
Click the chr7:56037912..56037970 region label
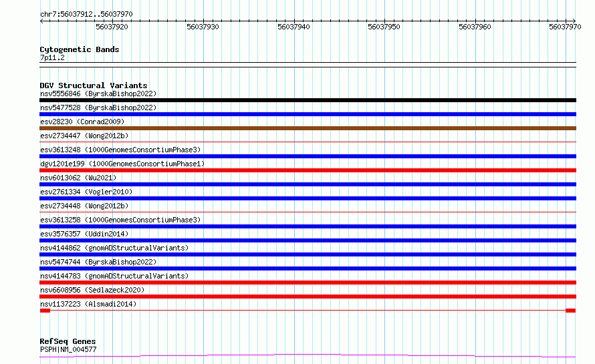coord(86,14)
